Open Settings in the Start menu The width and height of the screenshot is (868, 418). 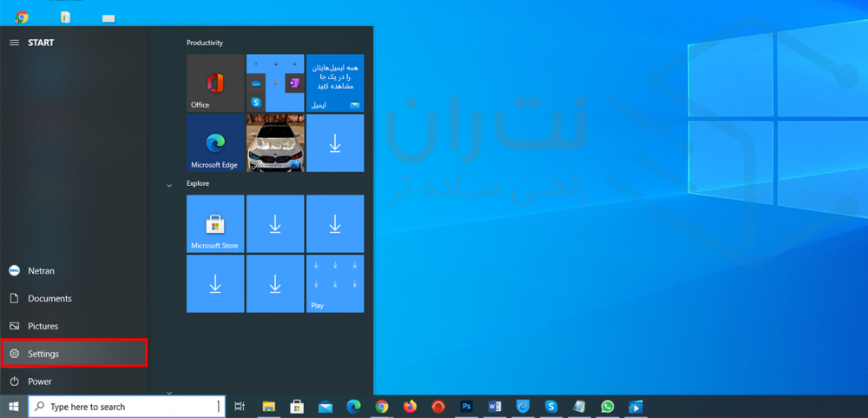pos(74,354)
